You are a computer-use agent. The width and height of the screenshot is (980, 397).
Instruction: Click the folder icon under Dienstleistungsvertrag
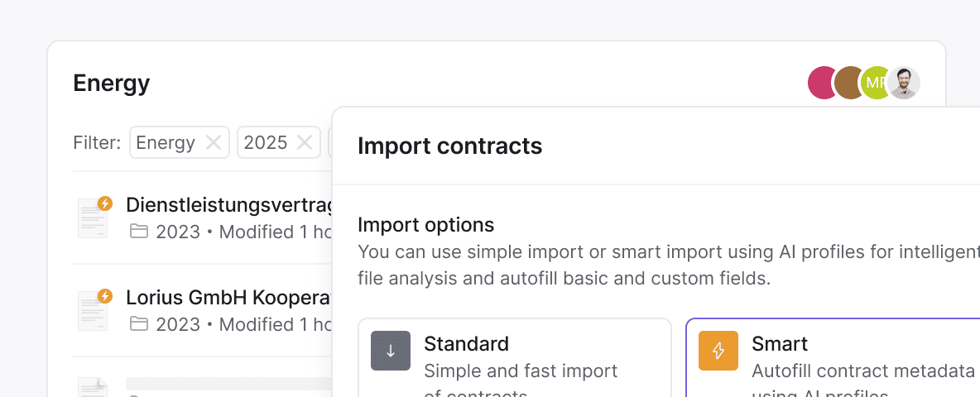[139, 232]
